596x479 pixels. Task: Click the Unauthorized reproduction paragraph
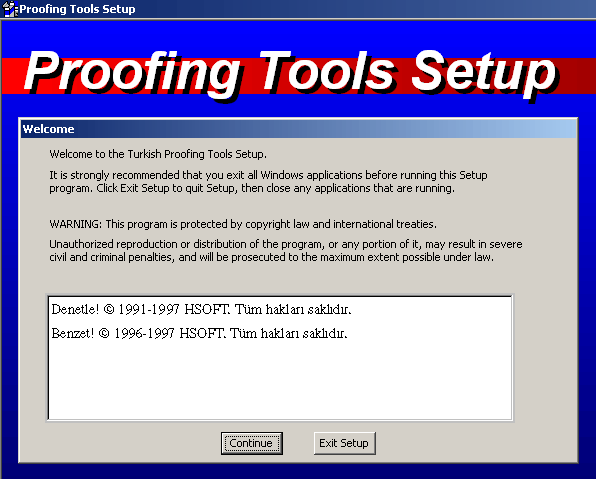[x=286, y=251]
